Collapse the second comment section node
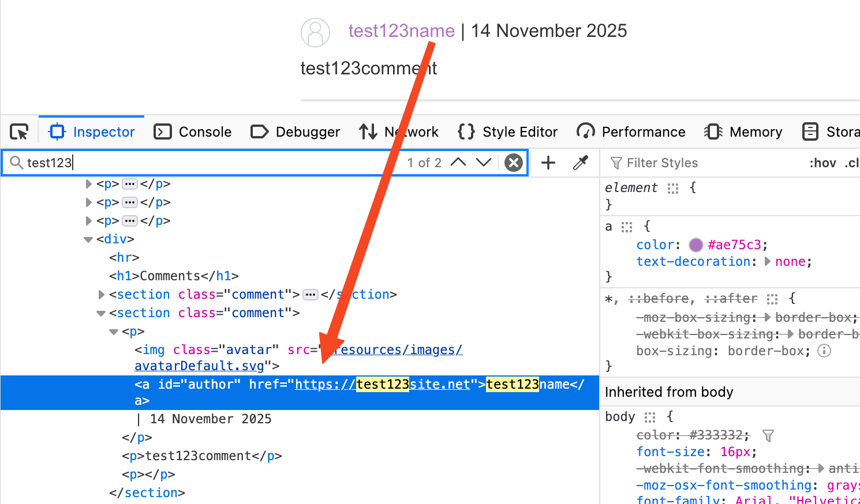This screenshot has width=860, height=504. pos(101,313)
